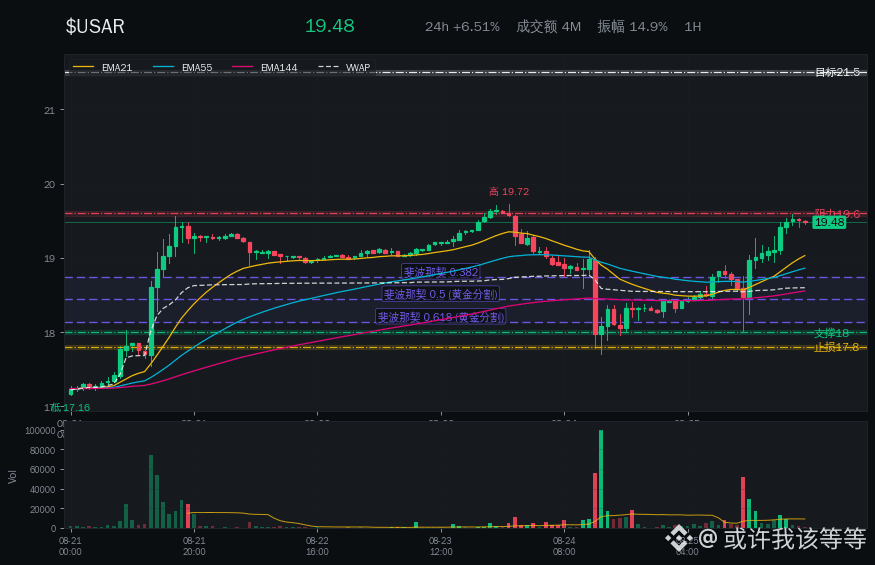Click the 100000 volume axis value
This screenshot has width=875, height=565.
click(40, 430)
